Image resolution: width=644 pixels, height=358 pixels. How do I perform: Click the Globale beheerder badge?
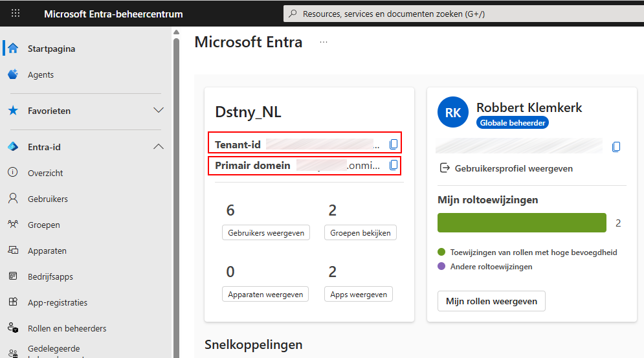[x=512, y=122]
